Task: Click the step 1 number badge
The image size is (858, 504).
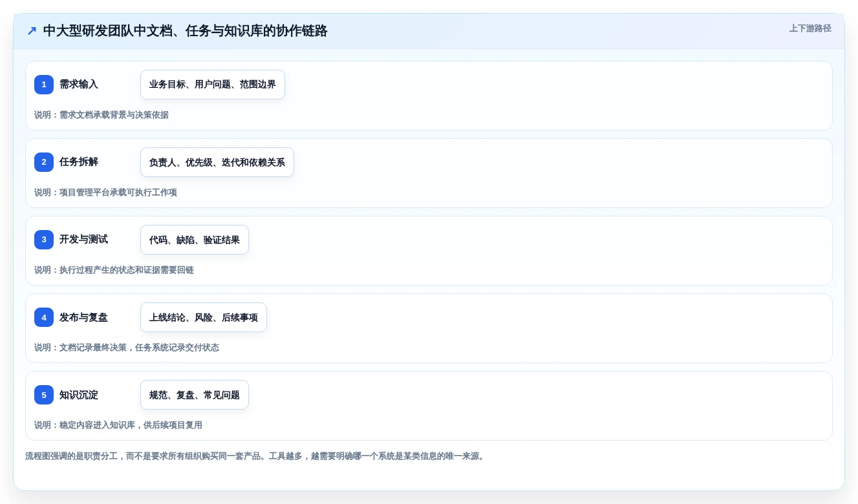Action: pyautogui.click(x=44, y=85)
